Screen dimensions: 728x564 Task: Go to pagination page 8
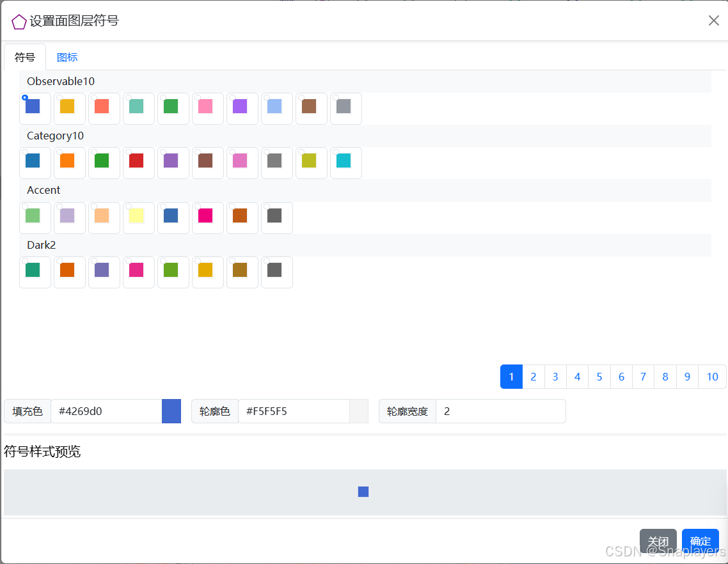[665, 377]
